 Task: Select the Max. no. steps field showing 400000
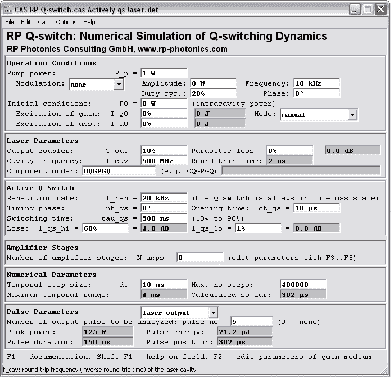click(x=303, y=285)
